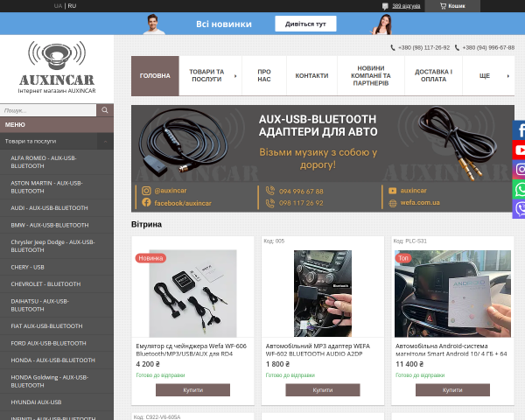The height and width of the screenshot is (420, 525).
Task: Open the ТОВАРИ ТА ПОСЛУГИ nav item
Action: [x=206, y=76]
